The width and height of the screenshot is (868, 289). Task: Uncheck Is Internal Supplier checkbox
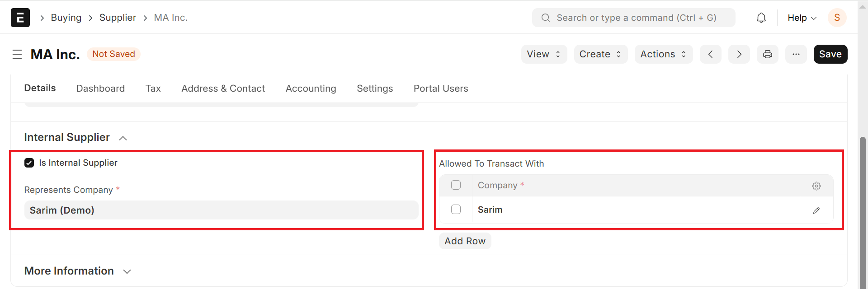(29, 163)
